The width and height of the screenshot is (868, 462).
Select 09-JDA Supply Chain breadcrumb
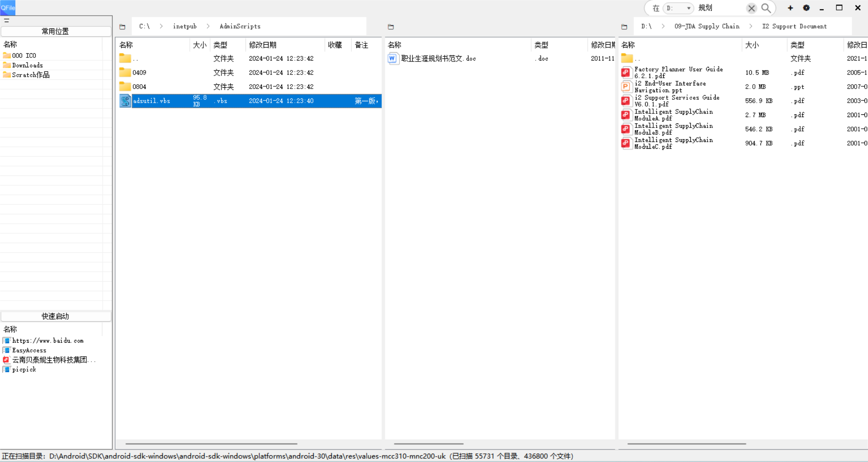[707, 26]
